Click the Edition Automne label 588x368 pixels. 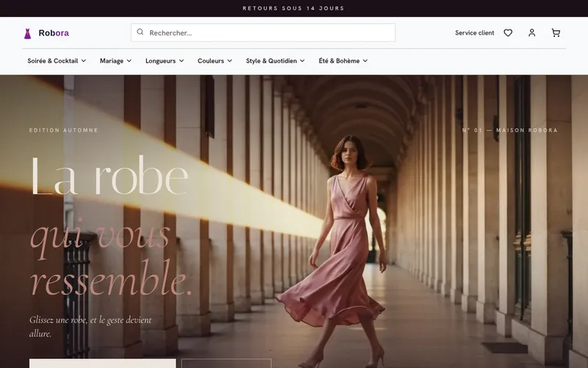coord(64,130)
